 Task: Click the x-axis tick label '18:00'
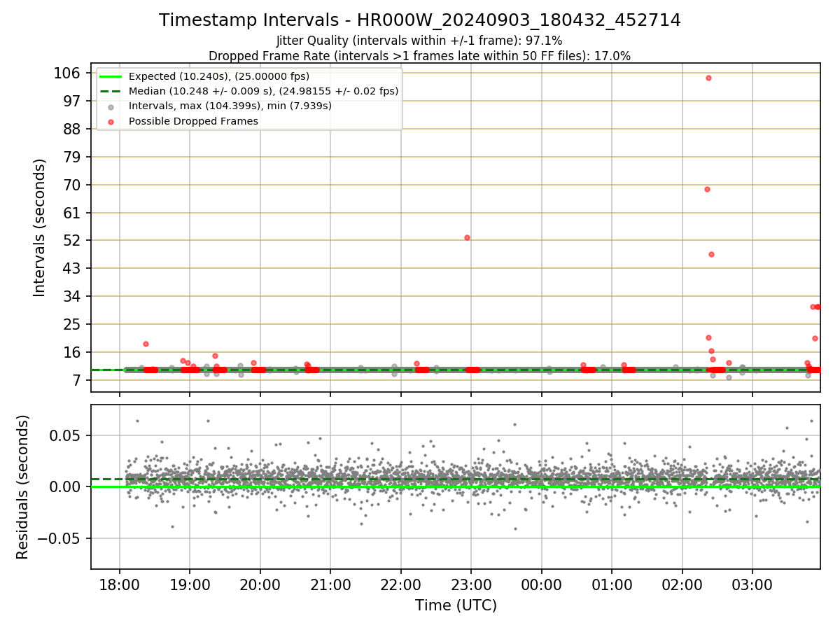click(x=120, y=584)
